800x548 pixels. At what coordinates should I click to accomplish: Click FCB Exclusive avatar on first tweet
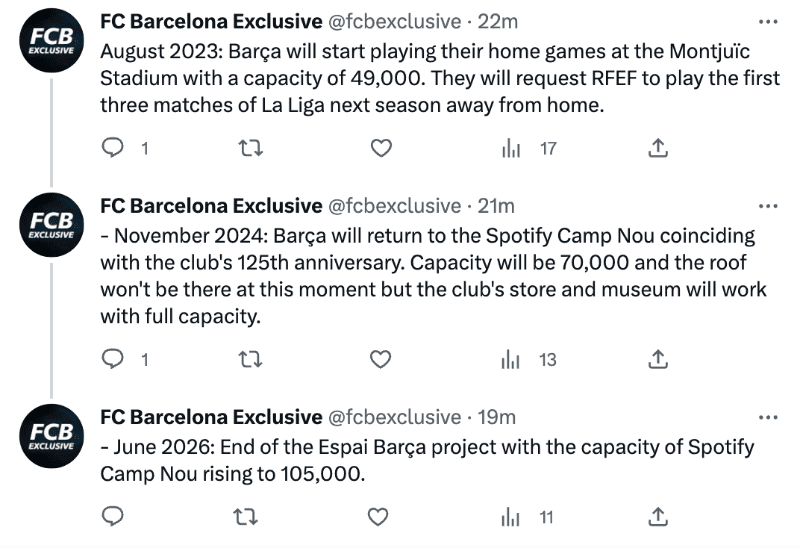click(50, 46)
